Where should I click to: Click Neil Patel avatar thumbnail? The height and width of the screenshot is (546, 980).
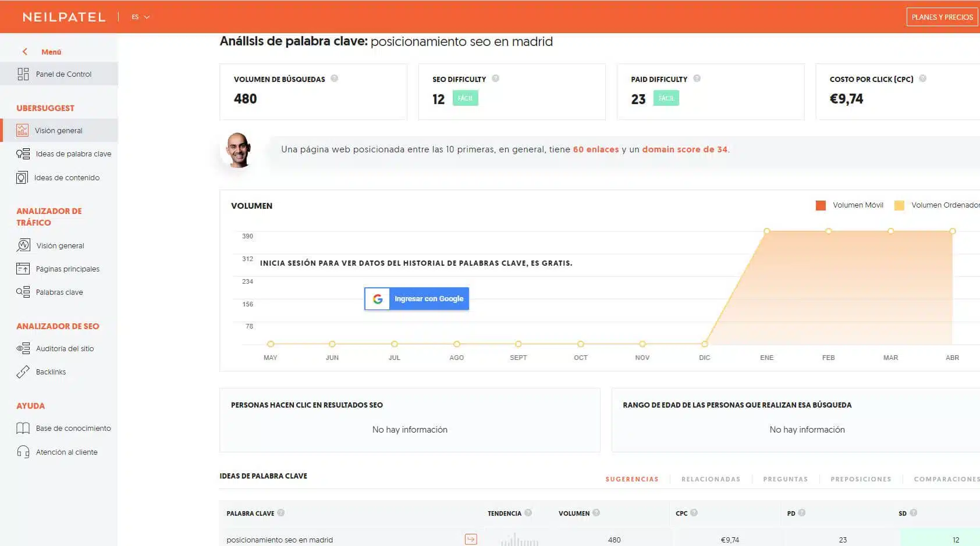click(238, 149)
